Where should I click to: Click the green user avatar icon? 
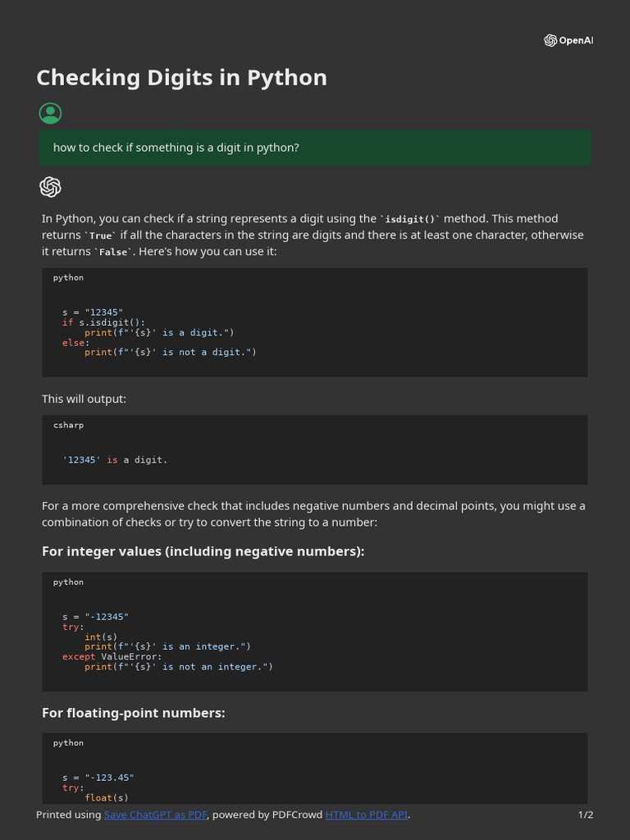[50, 113]
